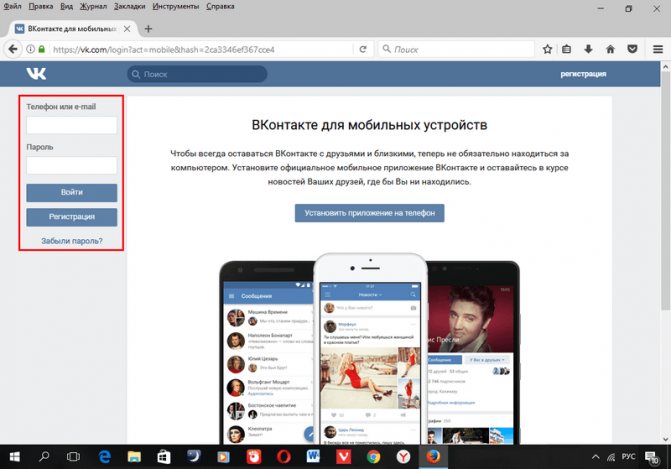Open site information icon in address bar
671x469 pixels.
tap(30, 49)
